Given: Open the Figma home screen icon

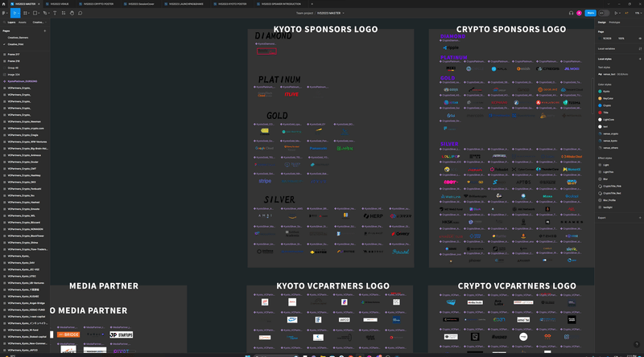Looking at the screenshot, I should pyautogui.click(x=4, y=4).
